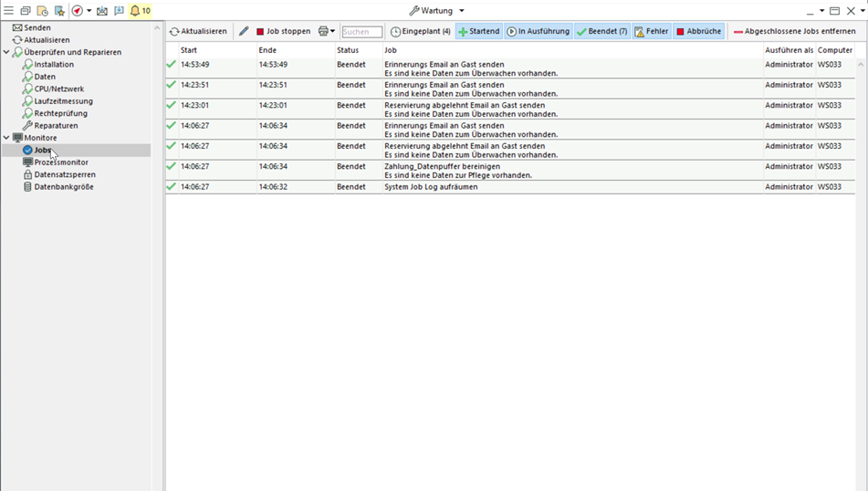This screenshot has width=868, height=491.
Task: Collapse the Überprüfen und Reparieren node
Action: tap(6, 52)
